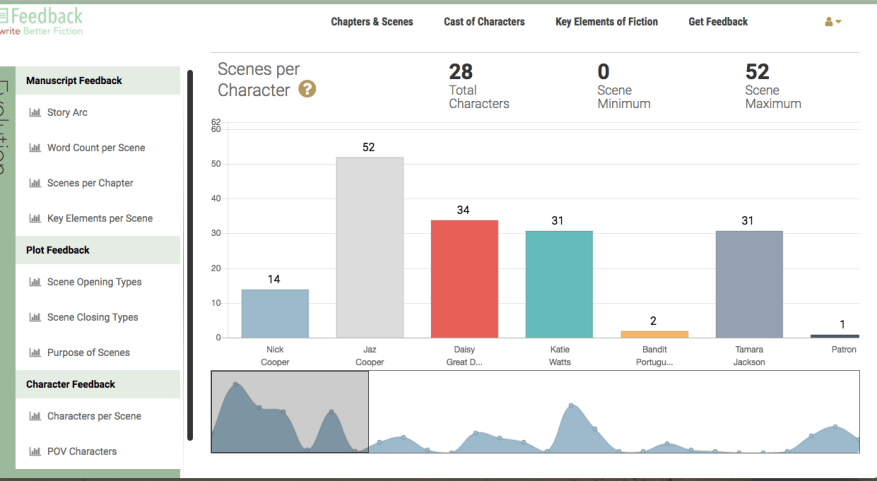This screenshot has width=877, height=481.
Task: Click the Key Elements per Scene icon
Action: coord(34,218)
